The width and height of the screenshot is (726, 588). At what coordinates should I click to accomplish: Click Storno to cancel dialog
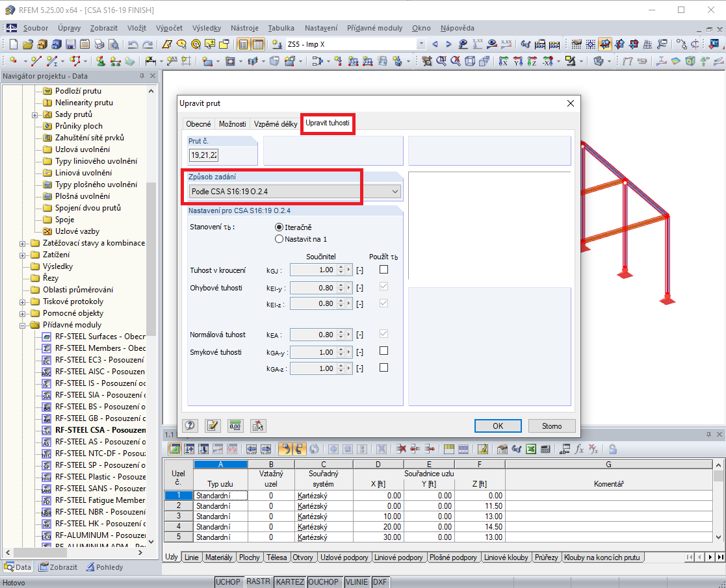click(x=552, y=426)
